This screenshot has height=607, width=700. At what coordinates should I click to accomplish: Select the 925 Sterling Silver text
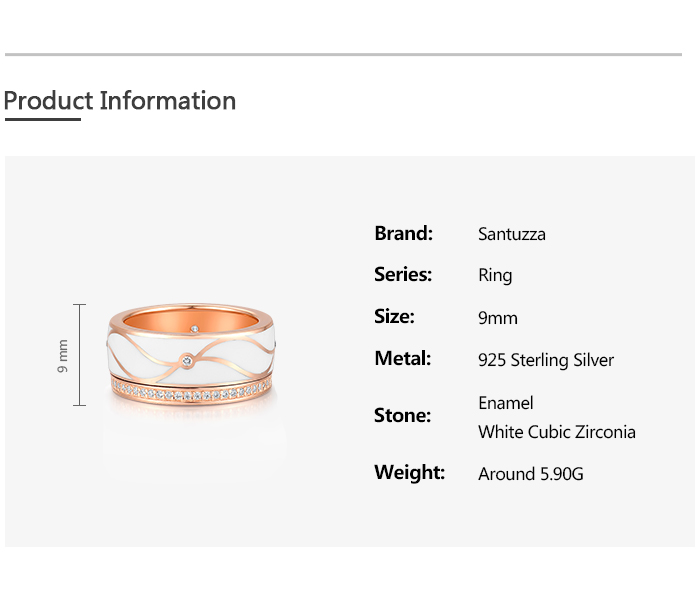[x=546, y=360]
